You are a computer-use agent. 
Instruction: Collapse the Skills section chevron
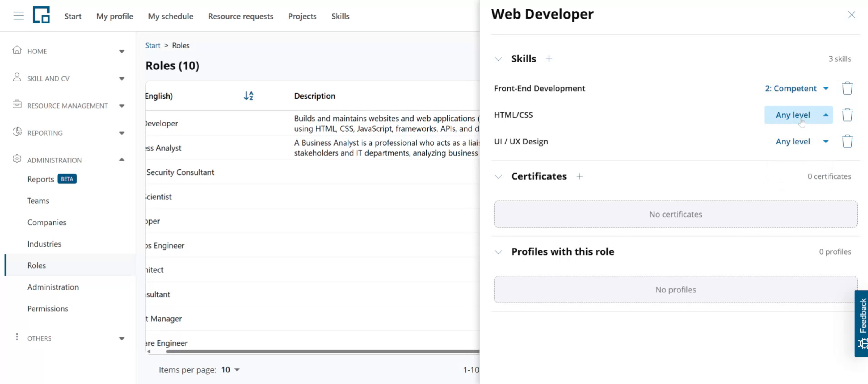(498, 59)
